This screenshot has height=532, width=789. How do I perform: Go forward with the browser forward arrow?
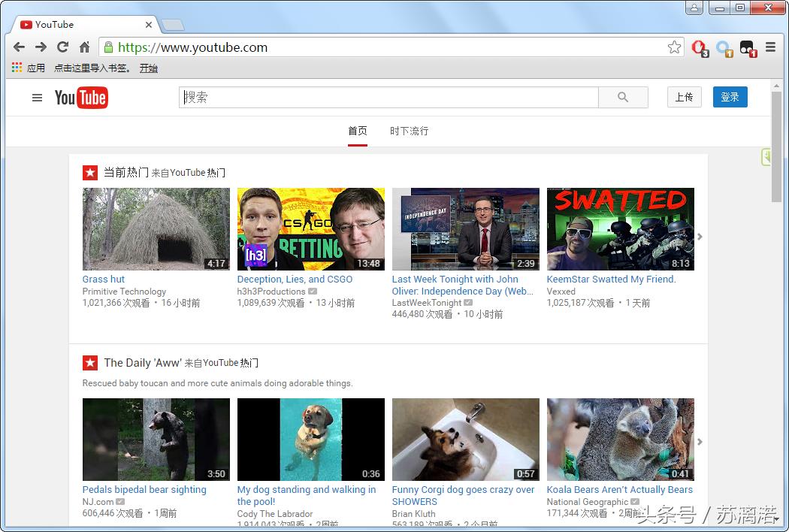[x=41, y=47]
